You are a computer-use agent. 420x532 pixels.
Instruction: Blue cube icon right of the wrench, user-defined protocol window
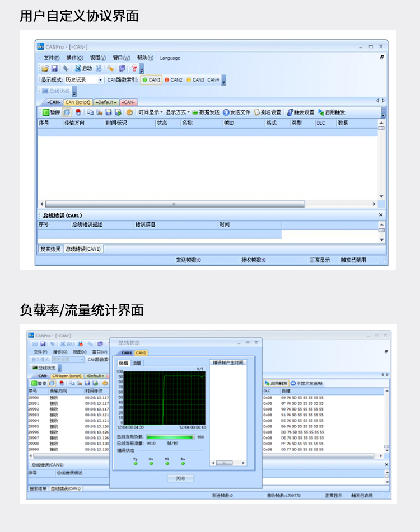click(122, 69)
